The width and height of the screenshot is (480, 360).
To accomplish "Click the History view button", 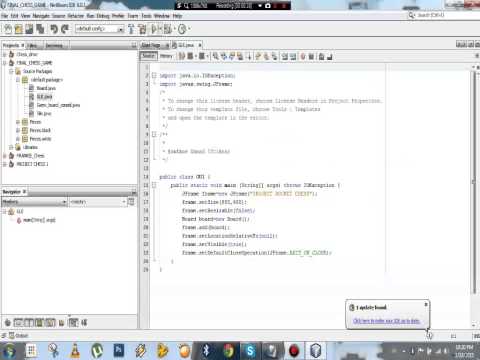I will click(166, 56).
